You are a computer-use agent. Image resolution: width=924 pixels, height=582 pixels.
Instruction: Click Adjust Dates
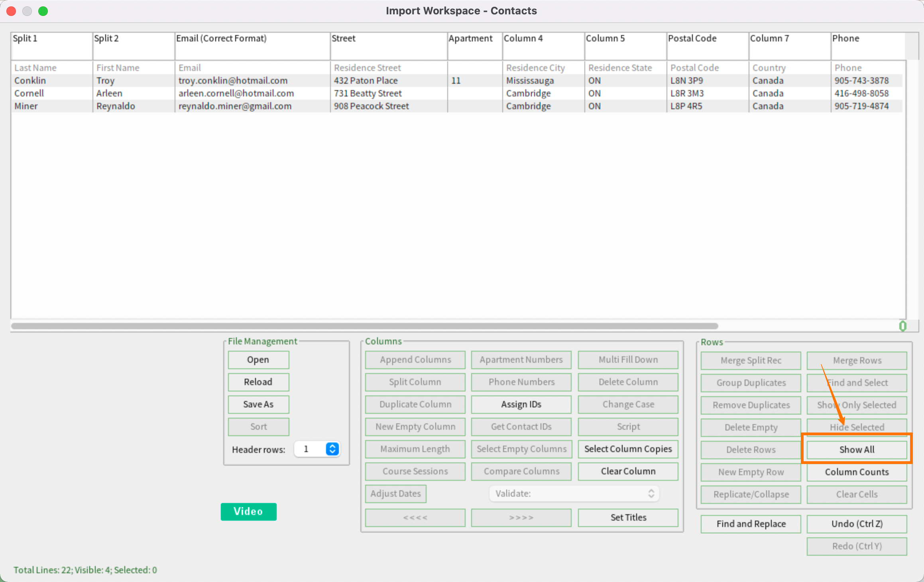396,494
